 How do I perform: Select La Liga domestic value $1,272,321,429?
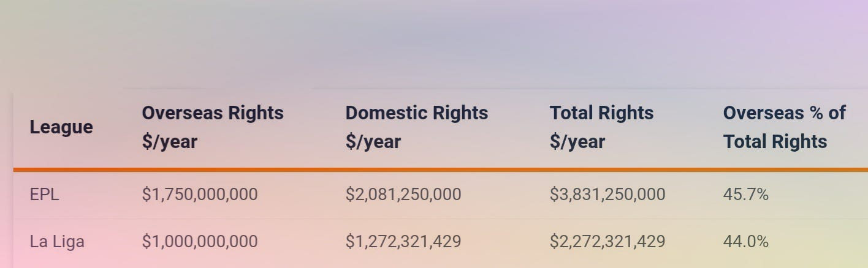click(x=403, y=242)
